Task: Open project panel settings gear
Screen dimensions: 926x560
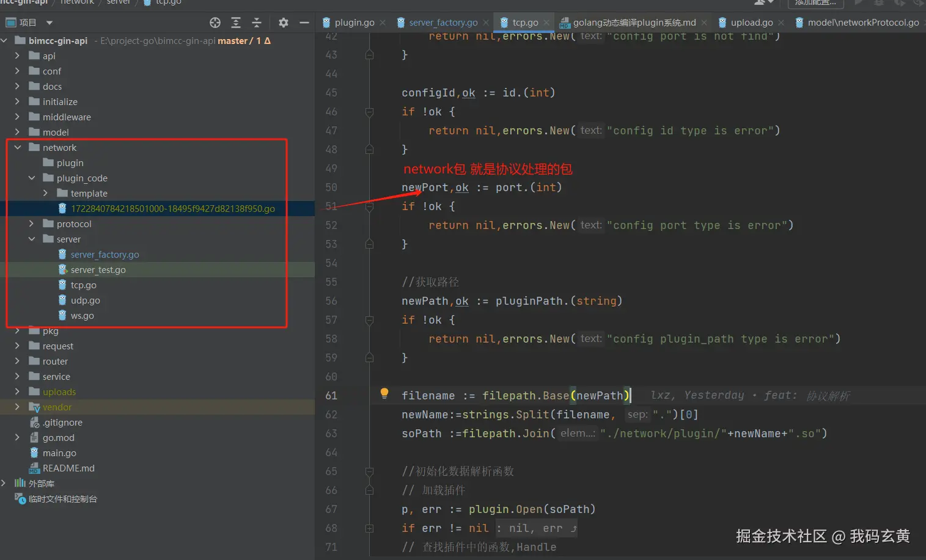Action: 283,23
